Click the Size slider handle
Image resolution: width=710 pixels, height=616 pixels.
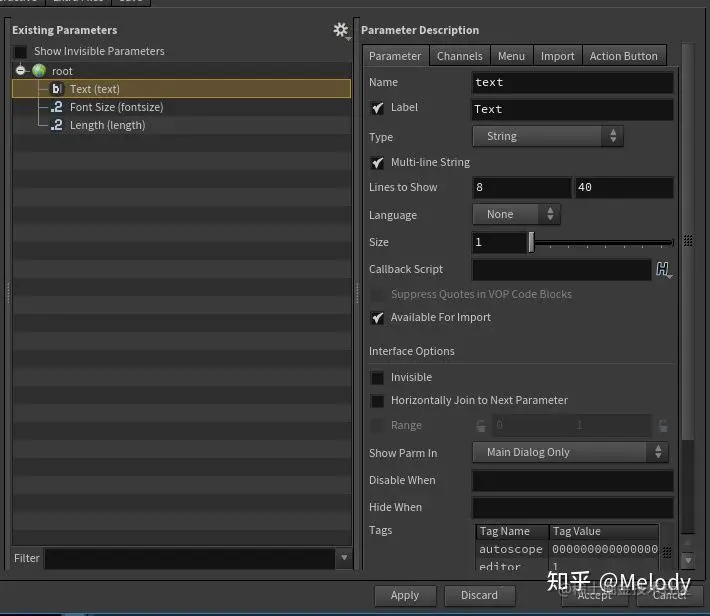(x=531, y=242)
